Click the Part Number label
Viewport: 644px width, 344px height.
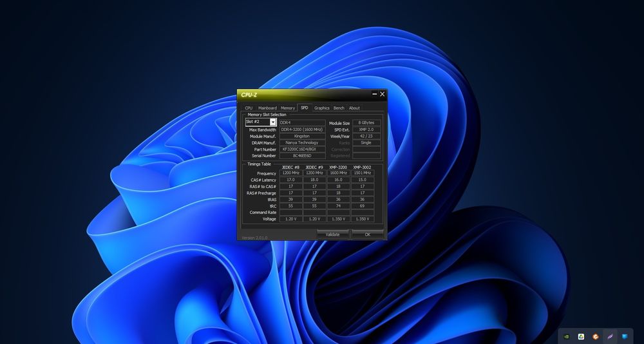coord(265,149)
